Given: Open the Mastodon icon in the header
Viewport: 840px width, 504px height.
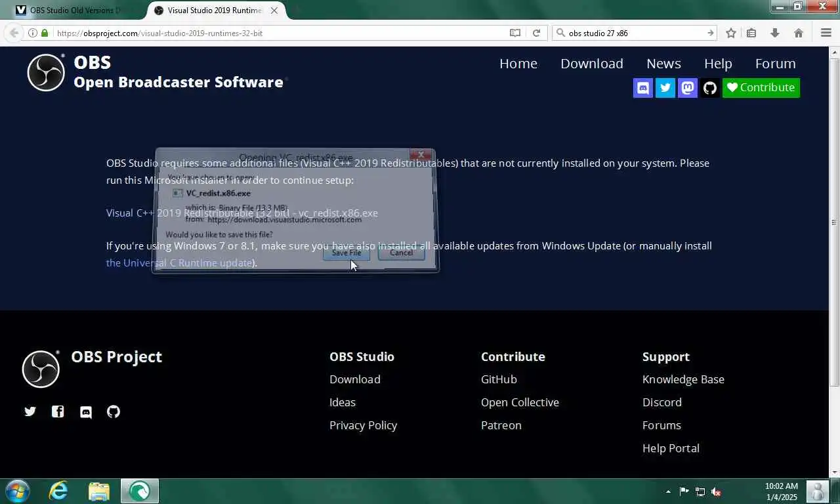Looking at the screenshot, I should tap(688, 87).
